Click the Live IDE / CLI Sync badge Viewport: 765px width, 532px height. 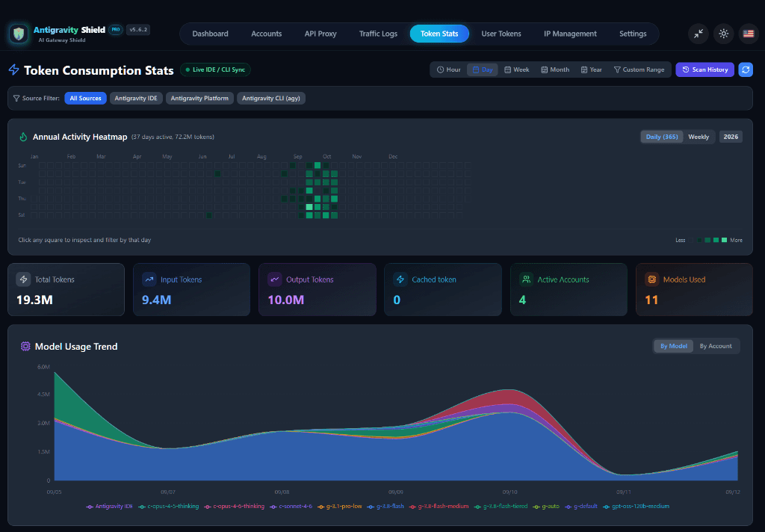pyautogui.click(x=215, y=69)
